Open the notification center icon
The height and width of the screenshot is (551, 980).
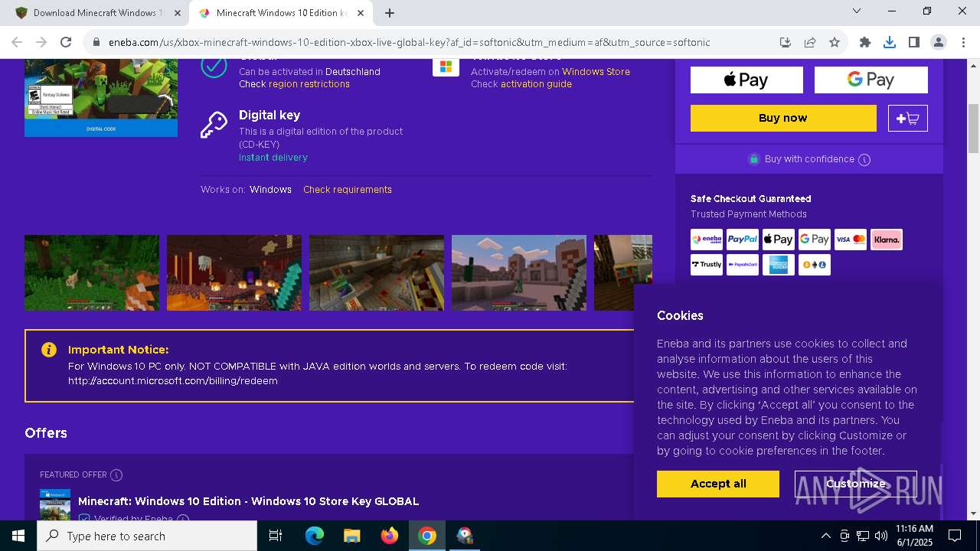[x=955, y=536]
